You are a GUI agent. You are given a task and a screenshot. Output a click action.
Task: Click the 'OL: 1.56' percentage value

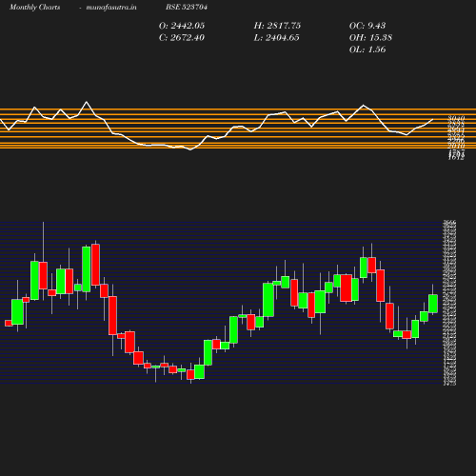367,50
